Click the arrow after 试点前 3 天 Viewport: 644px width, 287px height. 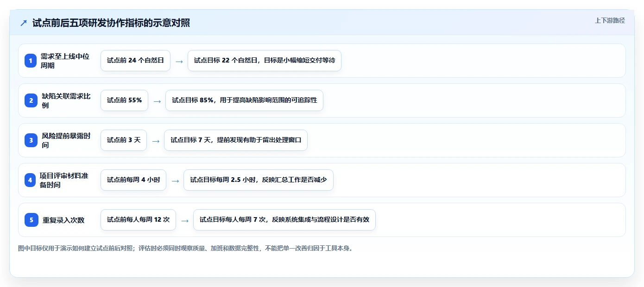coord(156,141)
